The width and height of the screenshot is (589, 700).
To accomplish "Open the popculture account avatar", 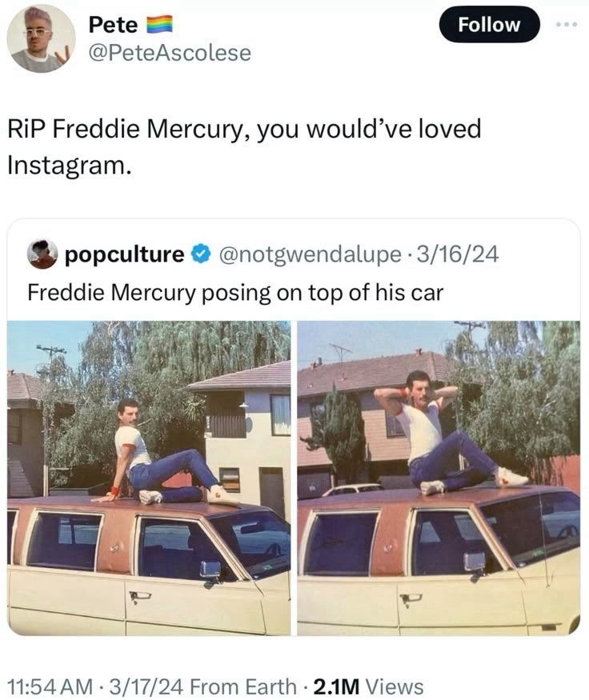I will tap(42, 254).
